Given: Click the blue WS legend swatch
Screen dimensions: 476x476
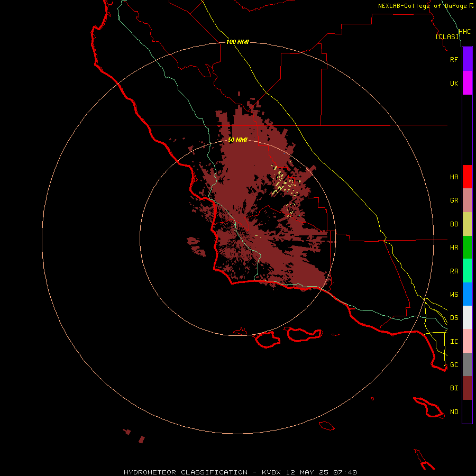Looking at the screenshot, I should tap(467, 294).
